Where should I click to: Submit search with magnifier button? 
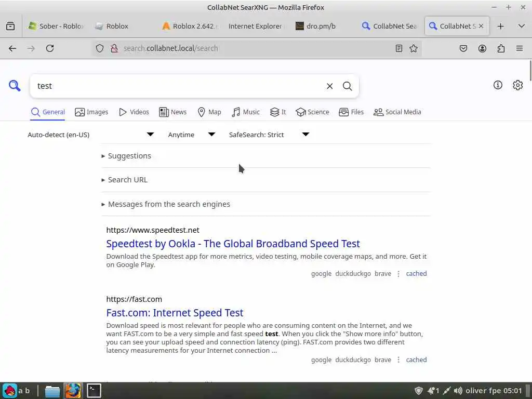(x=347, y=86)
